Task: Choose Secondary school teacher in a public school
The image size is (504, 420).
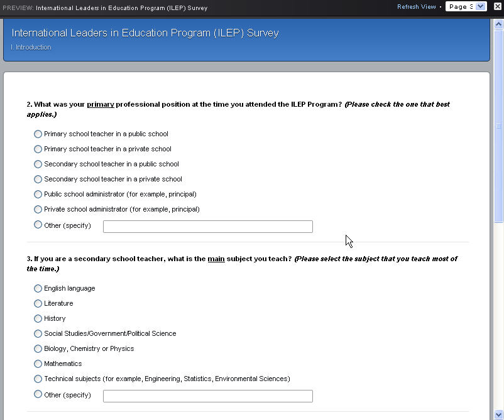Action: [38, 164]
